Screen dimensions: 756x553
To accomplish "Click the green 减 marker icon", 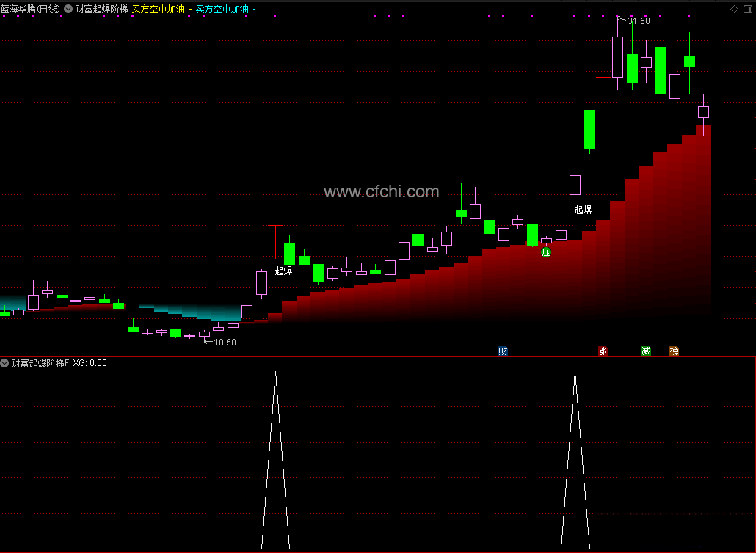I will click(646, 351).
